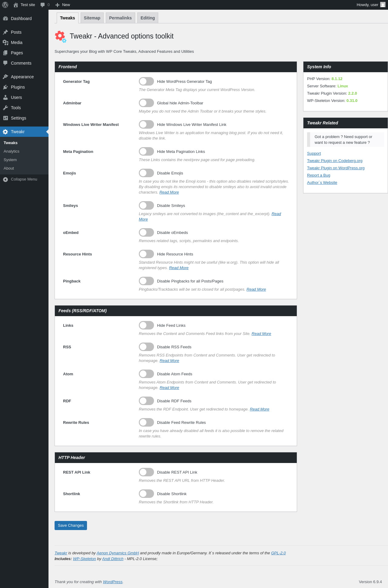Screen dimensions: 388x588
Task: Toggle Hide WordPress Generator Tag
Action: 146,81
